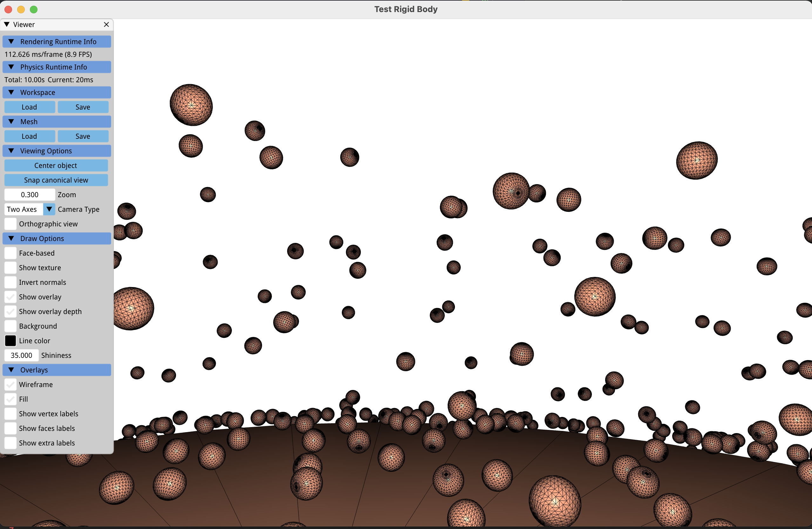Click the Workspace Load button
Viewport: 812px width, 529px height.
coord(29,107)
